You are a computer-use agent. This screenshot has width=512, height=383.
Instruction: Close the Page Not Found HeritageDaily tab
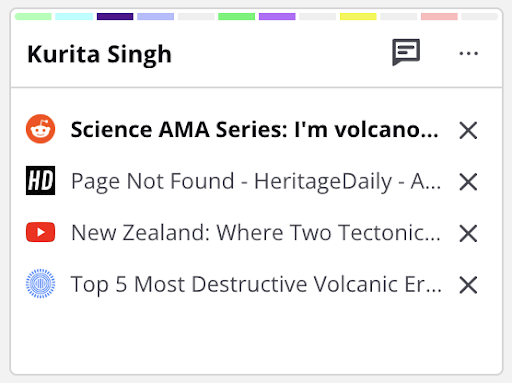(x=468, y=182)
